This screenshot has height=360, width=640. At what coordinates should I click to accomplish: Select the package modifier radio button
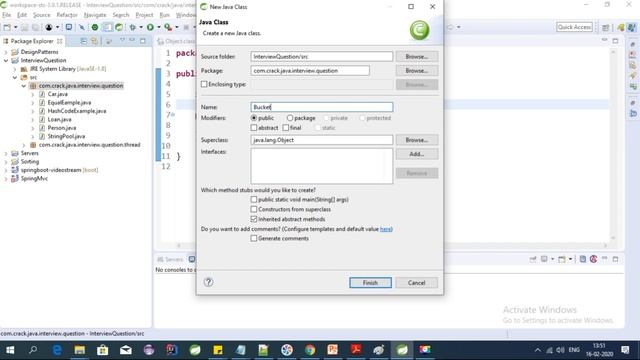290,118
